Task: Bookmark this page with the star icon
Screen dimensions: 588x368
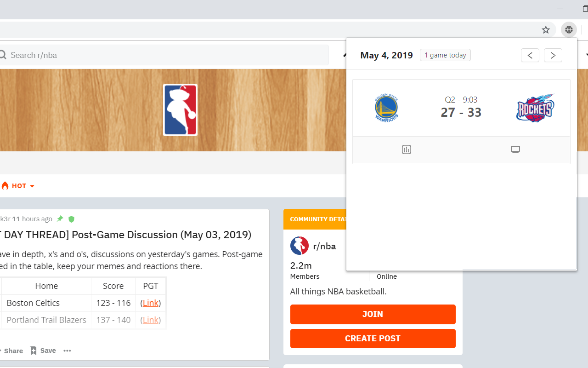Action: coord(546,30)
